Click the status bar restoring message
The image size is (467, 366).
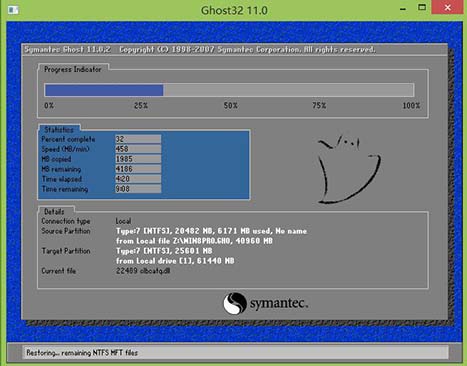coord(82,352)
